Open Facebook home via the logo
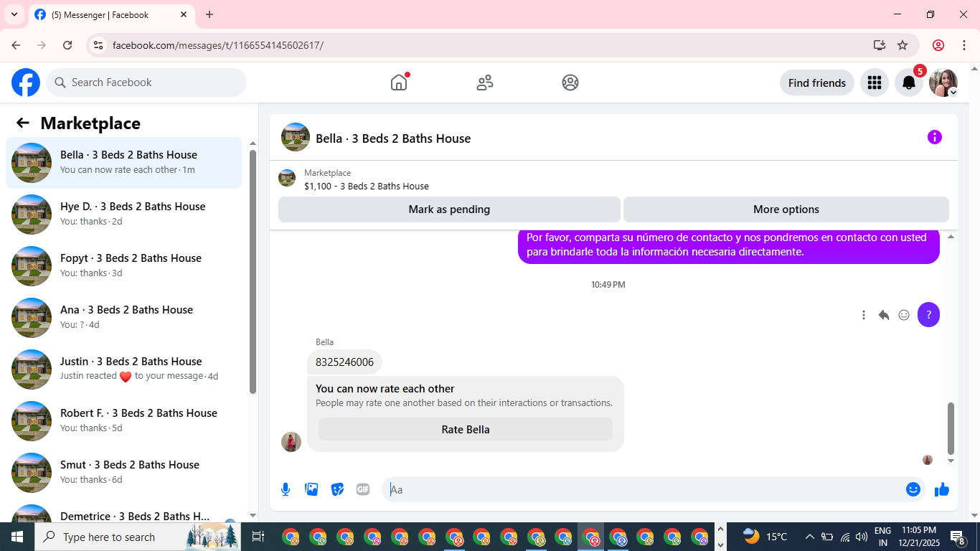The image size is (980, 551). point(26,83)
